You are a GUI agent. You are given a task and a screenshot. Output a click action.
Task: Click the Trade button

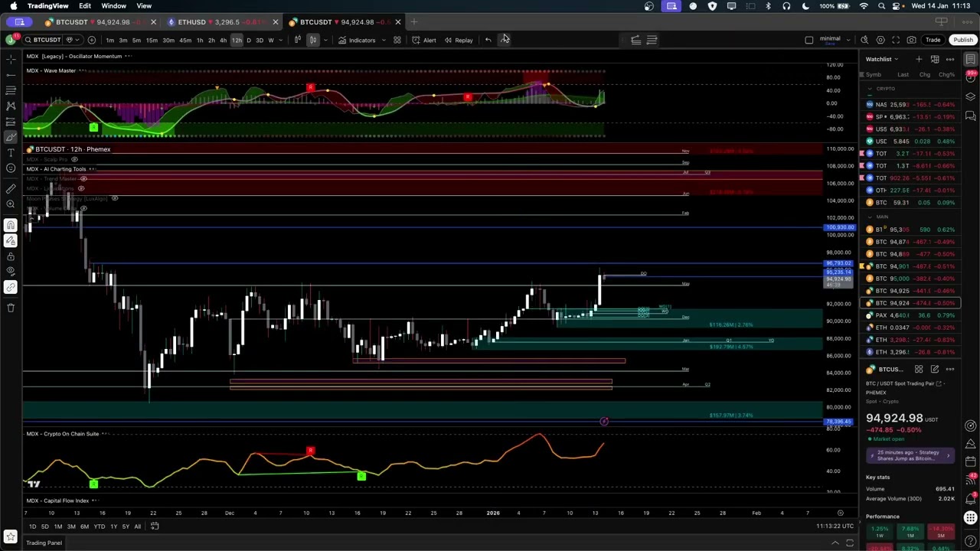pyautogui.click(x=933, y=40)
